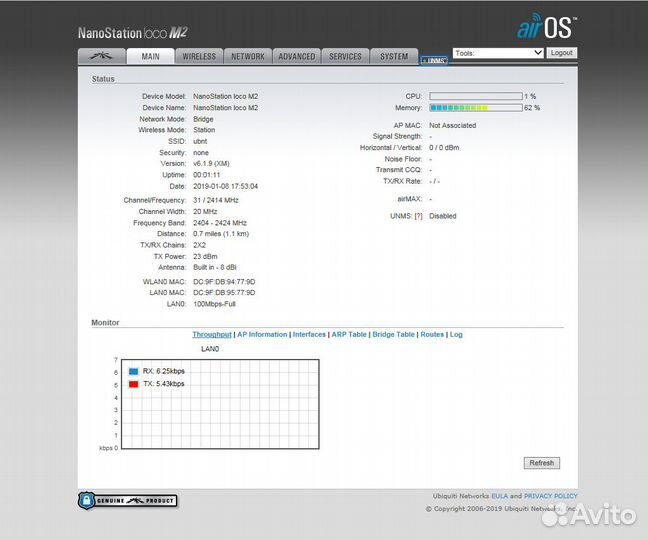This screenshot has height=540, width=648.
Task: View the Routes monitor page
Action: (432, 334)
